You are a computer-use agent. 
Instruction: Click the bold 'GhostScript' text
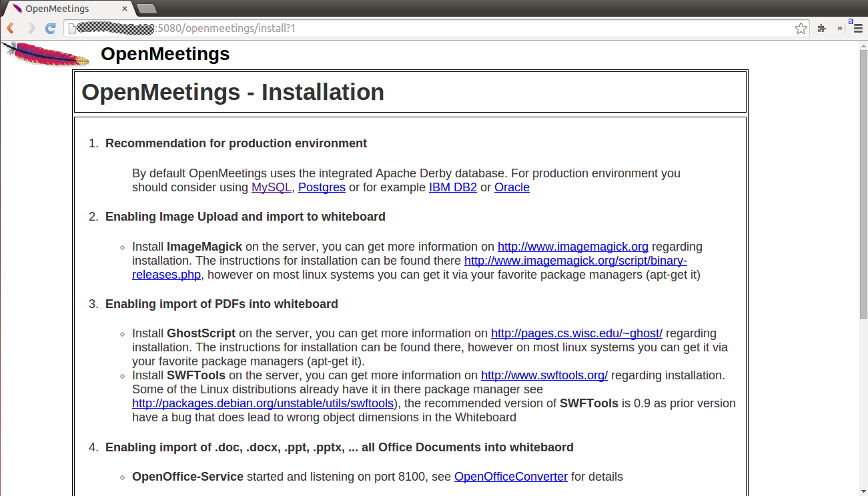pyautogui.click(x=201, y=333)
